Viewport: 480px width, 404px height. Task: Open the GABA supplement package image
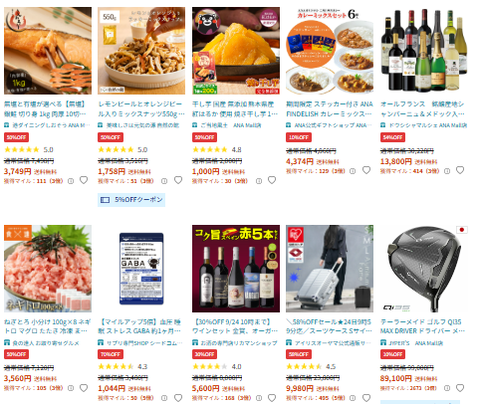click(142, 268)
